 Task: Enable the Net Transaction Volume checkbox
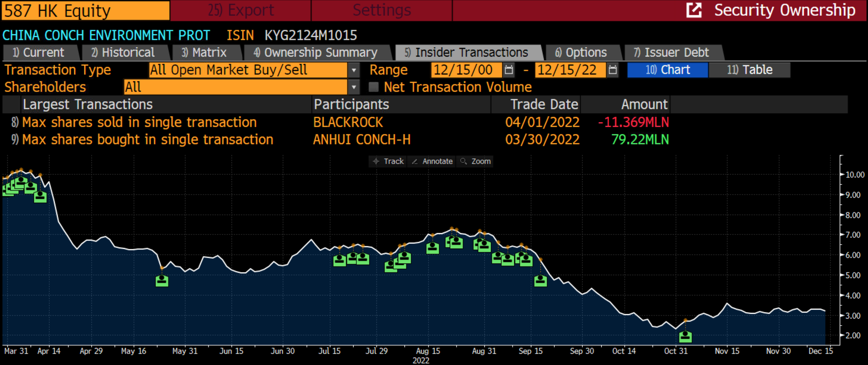(373, 87)
